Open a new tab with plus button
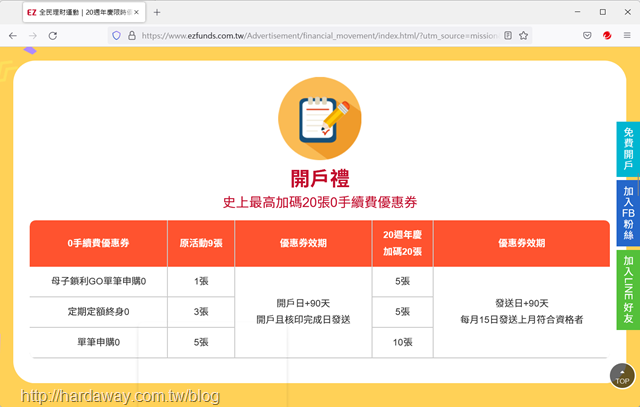This screenshot has width=640, height=407. tap(157, 13)
